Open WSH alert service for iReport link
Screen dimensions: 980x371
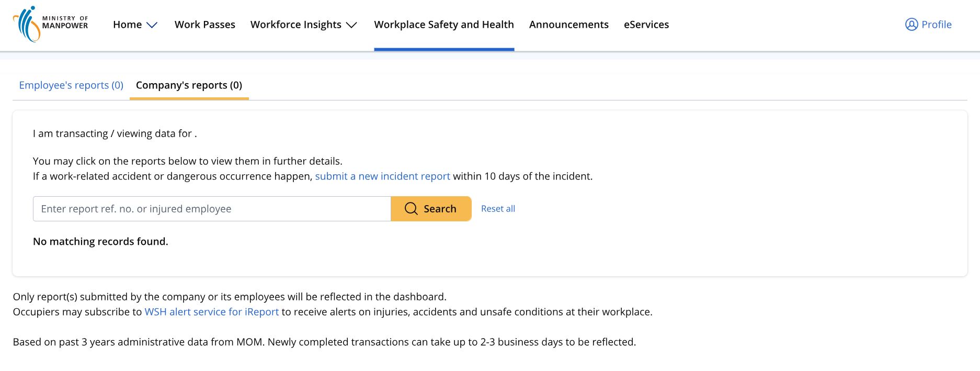212,312
